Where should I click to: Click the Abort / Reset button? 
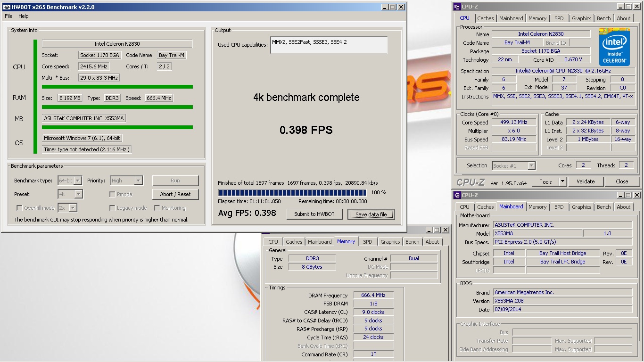pyautogui.click(x=175, y=194)
